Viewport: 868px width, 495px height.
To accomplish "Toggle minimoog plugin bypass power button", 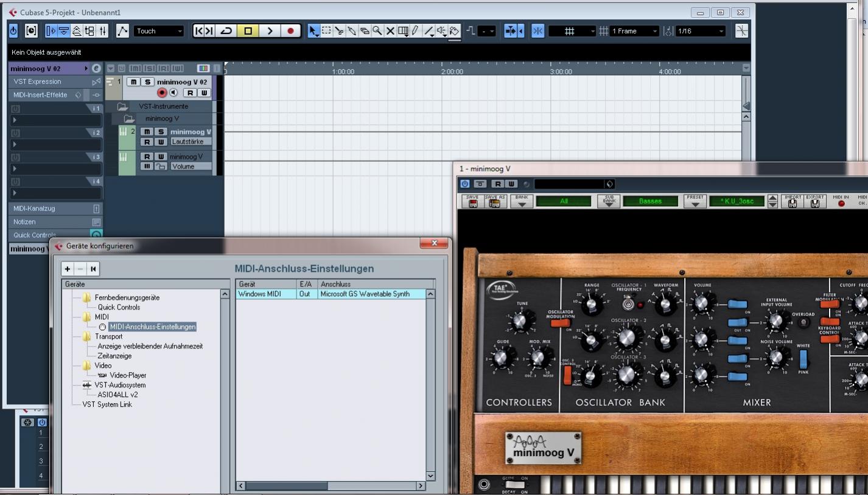I will tap(466, 184).
